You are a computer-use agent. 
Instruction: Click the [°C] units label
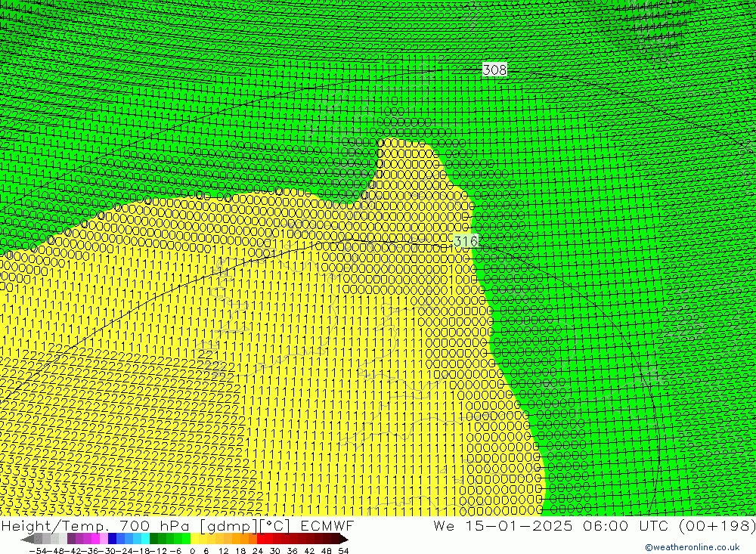pyautogui.click(x=274, y=525)
